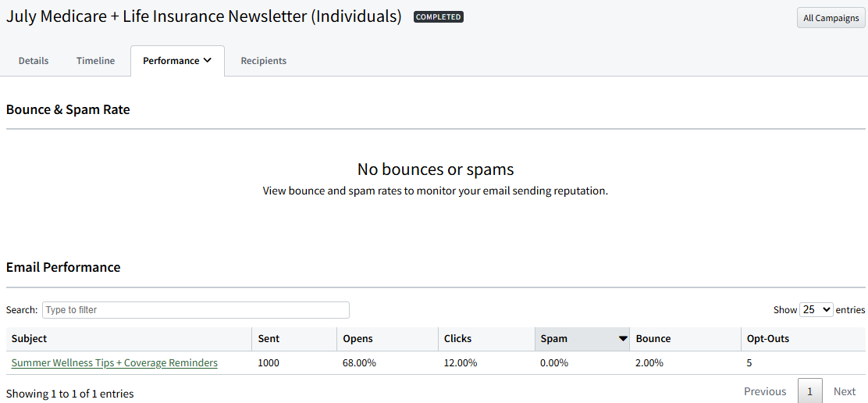Click the COMPLETED status badge

tap(439, 17)
